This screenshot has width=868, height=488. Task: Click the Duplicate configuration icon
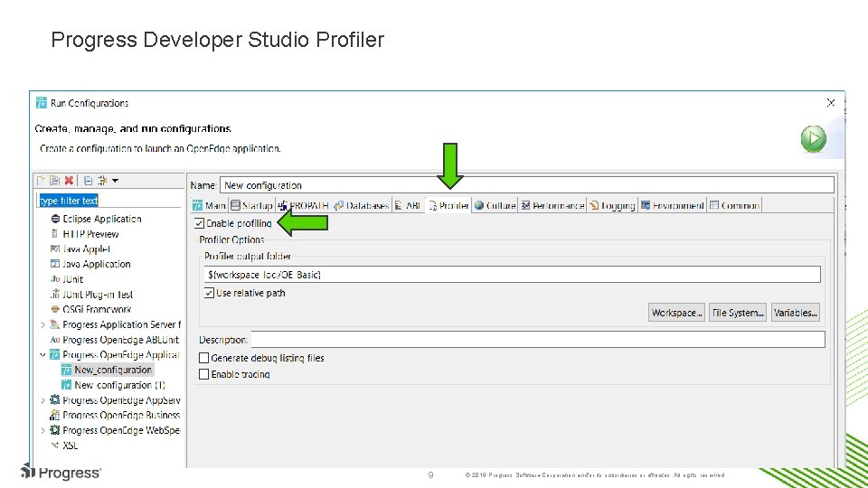(x=54, y=181)
